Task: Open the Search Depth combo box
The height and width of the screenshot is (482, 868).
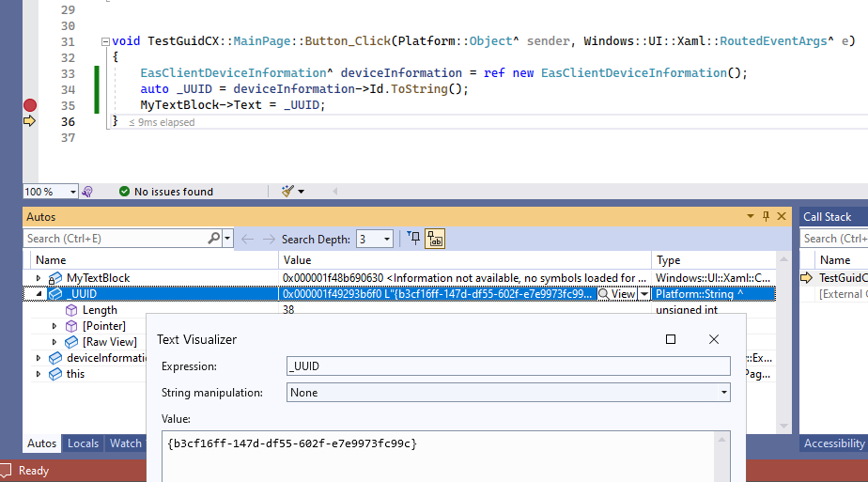Action: (x=375, y=239)
